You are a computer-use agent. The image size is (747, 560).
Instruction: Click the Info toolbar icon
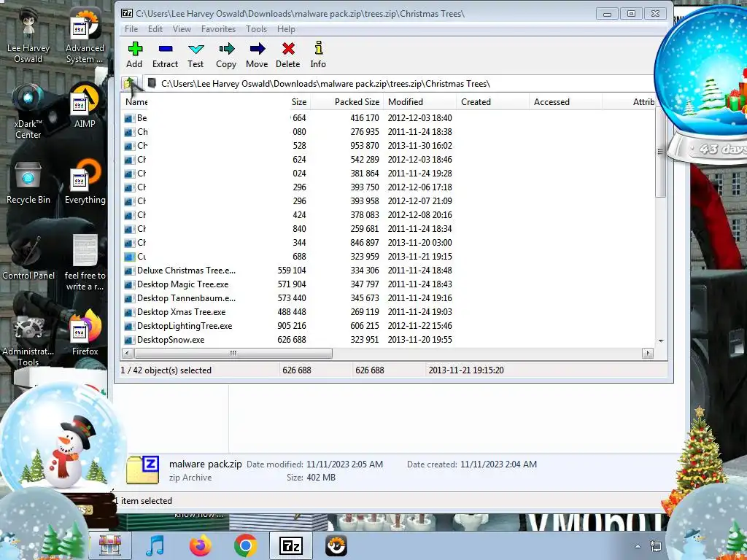click(x=318, y=54)
